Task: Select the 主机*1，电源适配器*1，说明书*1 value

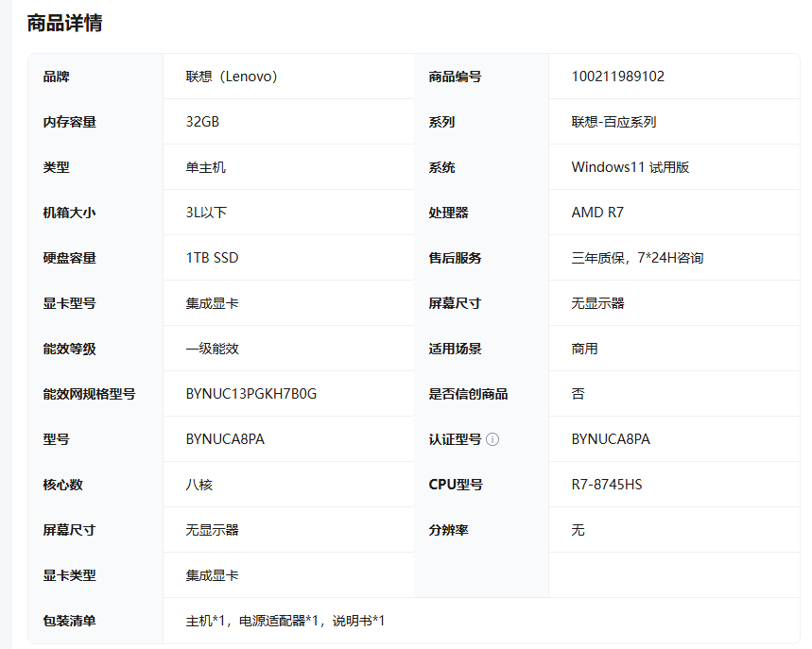Action: coord(285,621)
